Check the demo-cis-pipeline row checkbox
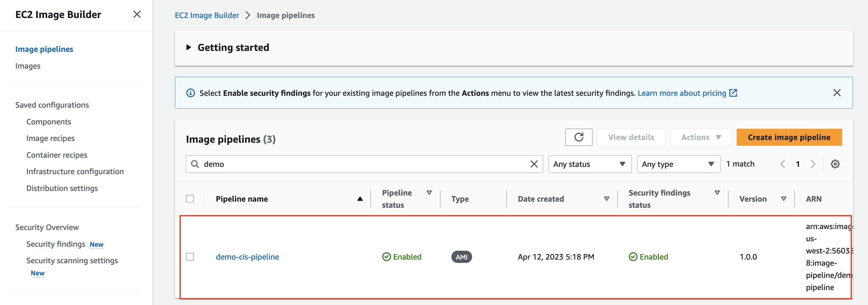 point(190,257)
